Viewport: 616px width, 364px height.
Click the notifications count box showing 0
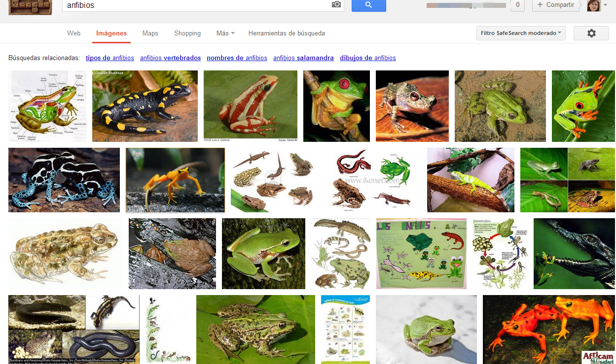point(517,5)
